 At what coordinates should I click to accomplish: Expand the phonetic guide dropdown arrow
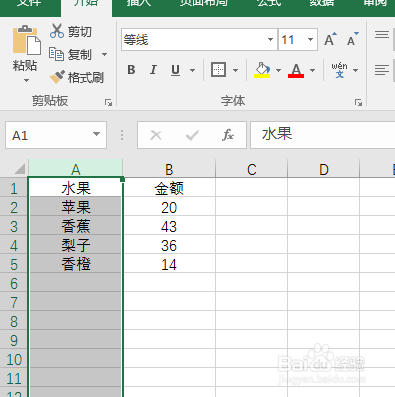click(355, 70)
